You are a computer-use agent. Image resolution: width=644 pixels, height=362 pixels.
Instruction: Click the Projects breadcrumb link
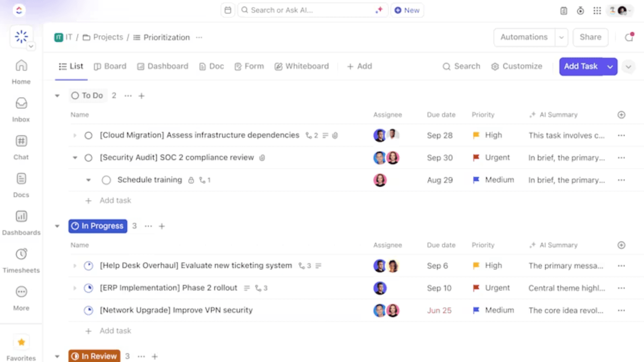[103, 37]
